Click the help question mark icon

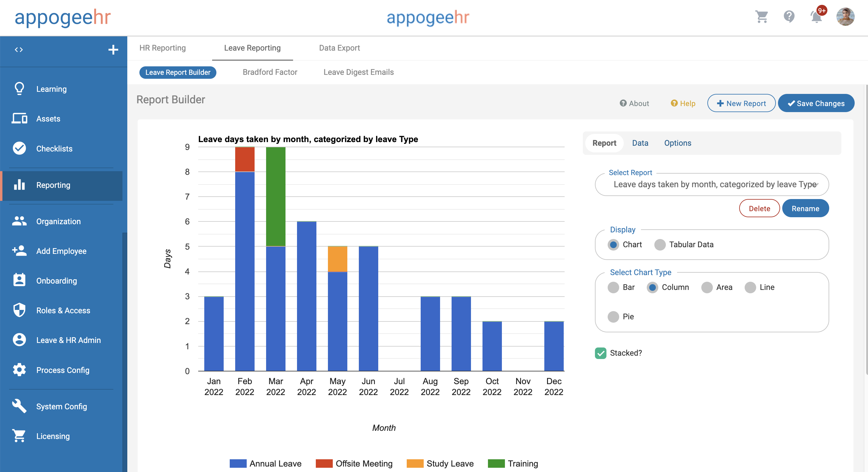tap(789, 16)
